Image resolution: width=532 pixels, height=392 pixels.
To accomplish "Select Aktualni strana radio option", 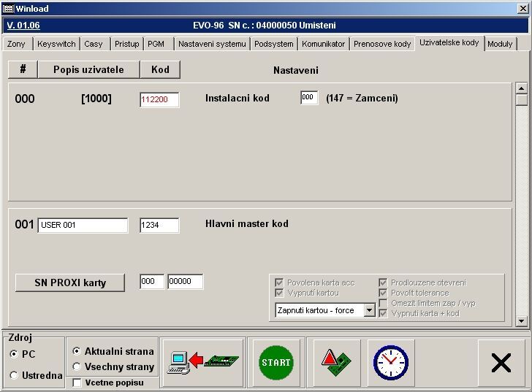I will coord(77,351).
